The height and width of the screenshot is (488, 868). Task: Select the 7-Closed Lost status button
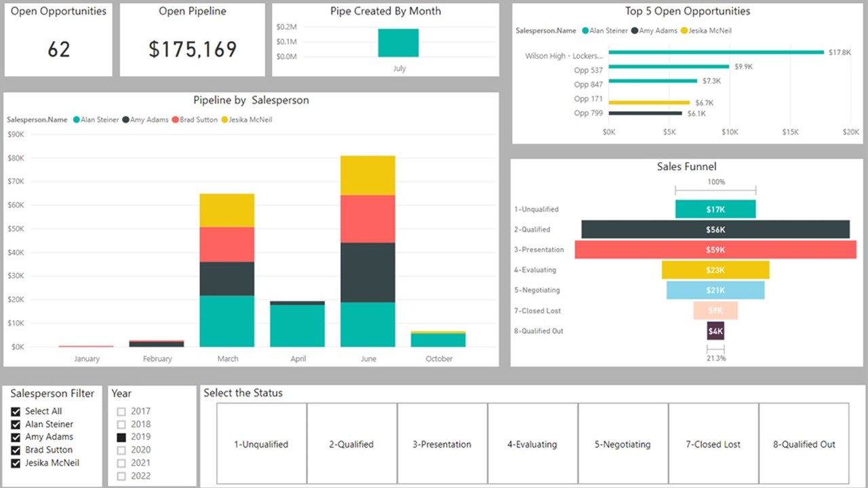713,445
